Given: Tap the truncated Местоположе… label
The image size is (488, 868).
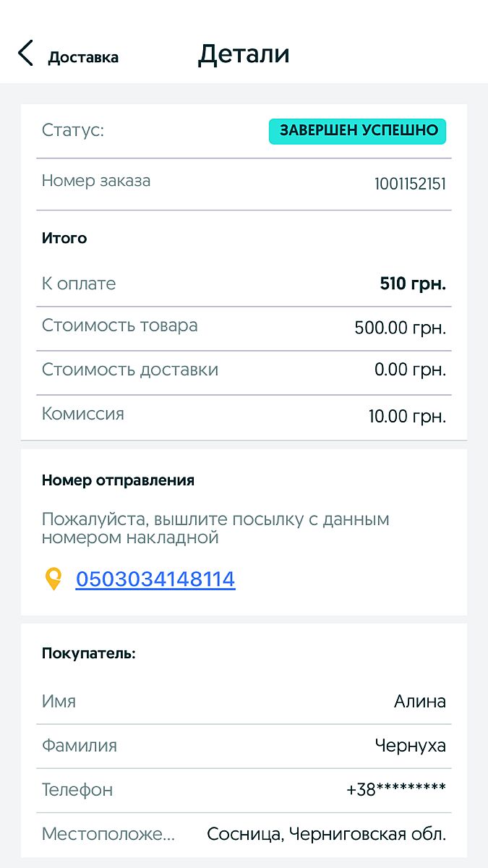Looking at the screenshot, I should tap(108, 834).
